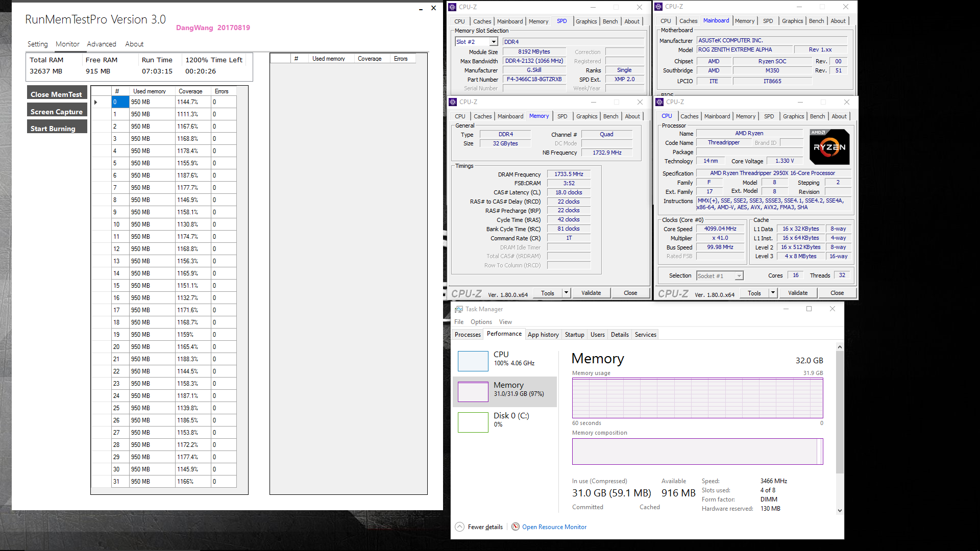This screenshot has height=551, width=980.
Task: Open the Options menu in Task Manager
Action: 481,321
